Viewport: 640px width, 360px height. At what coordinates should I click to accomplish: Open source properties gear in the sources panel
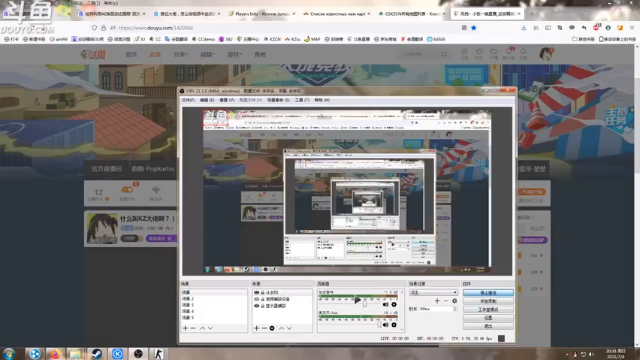pos(272,328)
